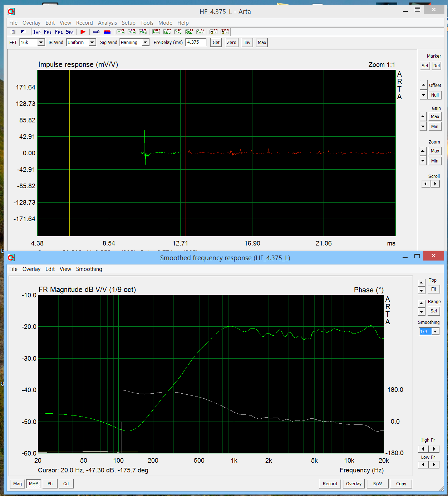This screenshot has height=496, width=448.
Task: Click the Scroll right arrow
Action: point(435,184)
